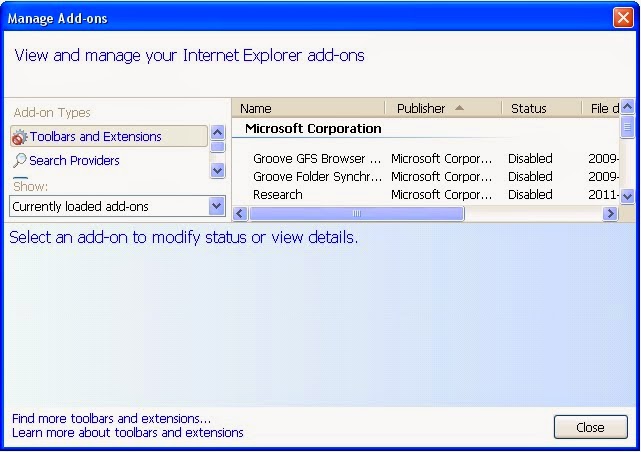Sort list by Name column header
The image size is (641, 452).
point(309,108)
